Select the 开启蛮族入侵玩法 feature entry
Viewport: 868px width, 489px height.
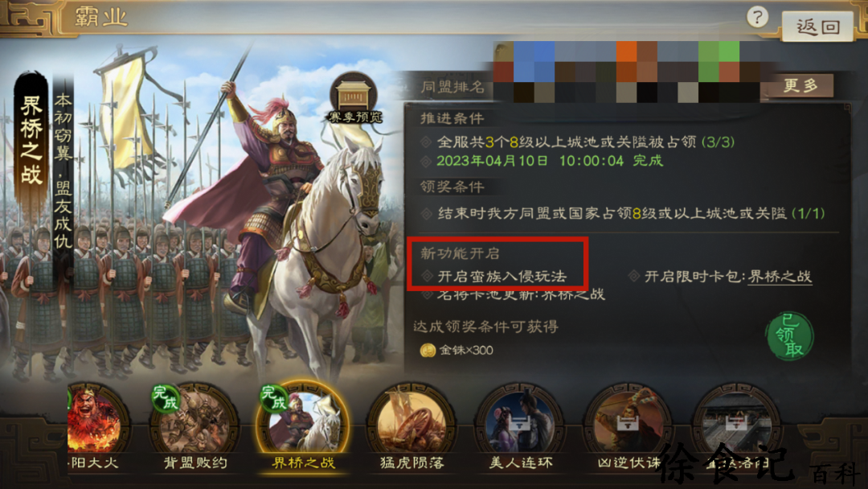point(502,277)
